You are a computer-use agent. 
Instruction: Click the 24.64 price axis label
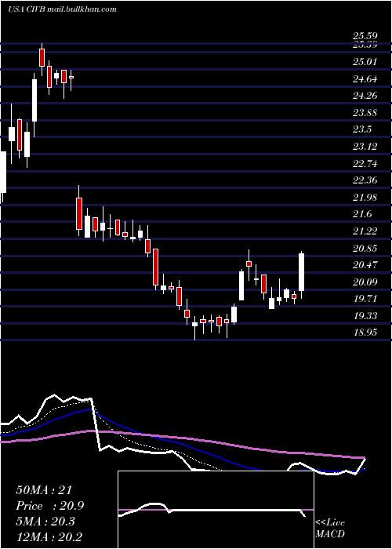coord(365,79)
